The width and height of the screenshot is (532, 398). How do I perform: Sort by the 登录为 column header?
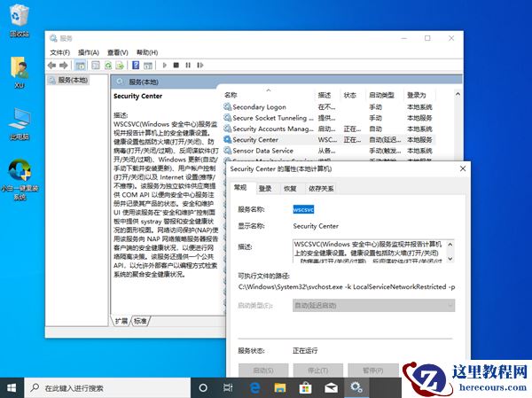(419, 95)
